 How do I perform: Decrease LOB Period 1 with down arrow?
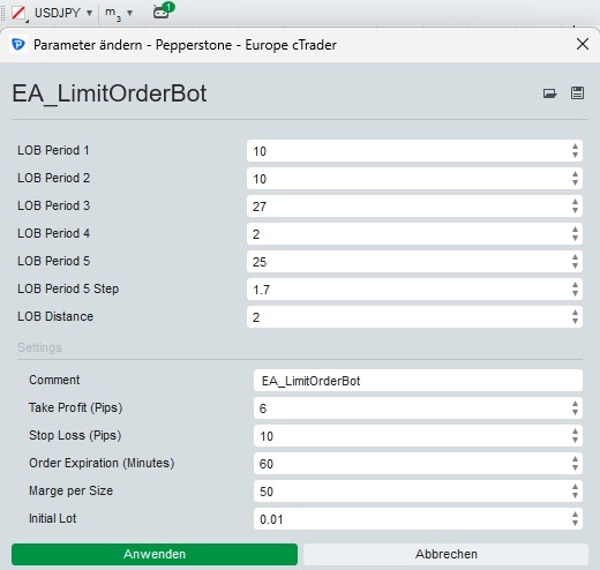[575, 155]
